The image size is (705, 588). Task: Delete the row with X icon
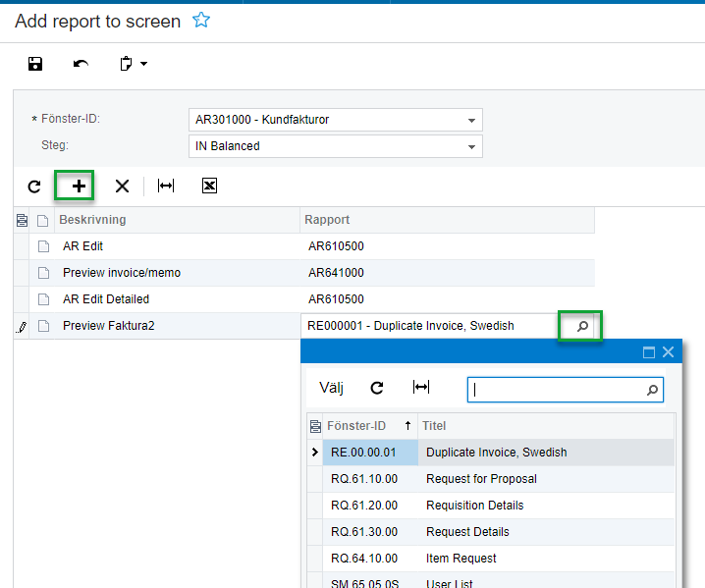[x=122, y=186]
